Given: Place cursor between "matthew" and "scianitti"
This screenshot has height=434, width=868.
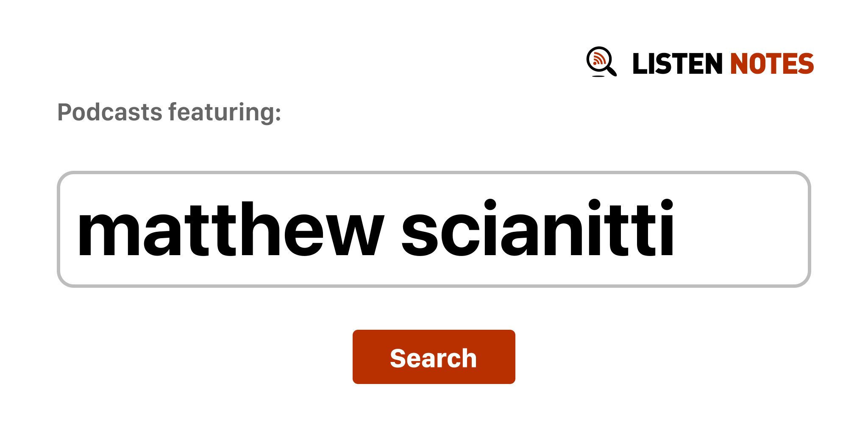Looking at the screenshot, I should 393,229.
